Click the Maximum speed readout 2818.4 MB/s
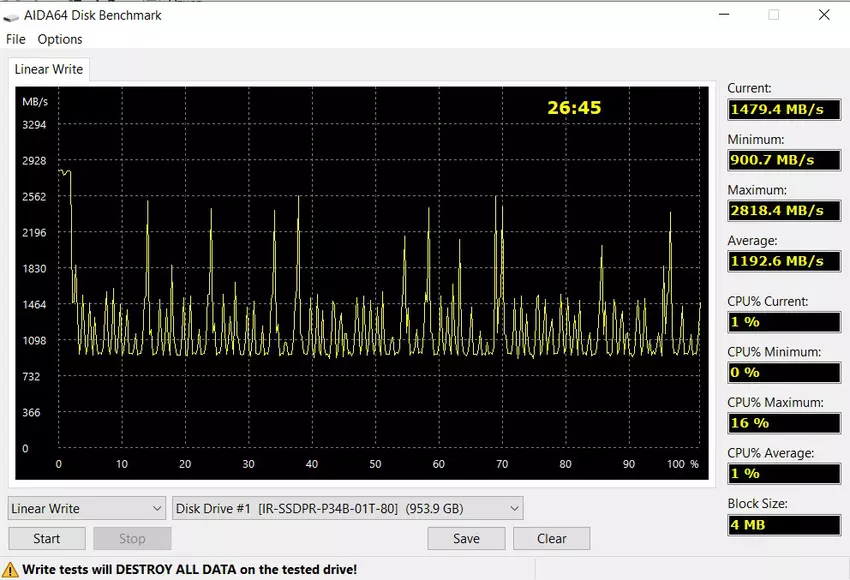This screenshot has width=850, height=580. (x=783, y=210)
